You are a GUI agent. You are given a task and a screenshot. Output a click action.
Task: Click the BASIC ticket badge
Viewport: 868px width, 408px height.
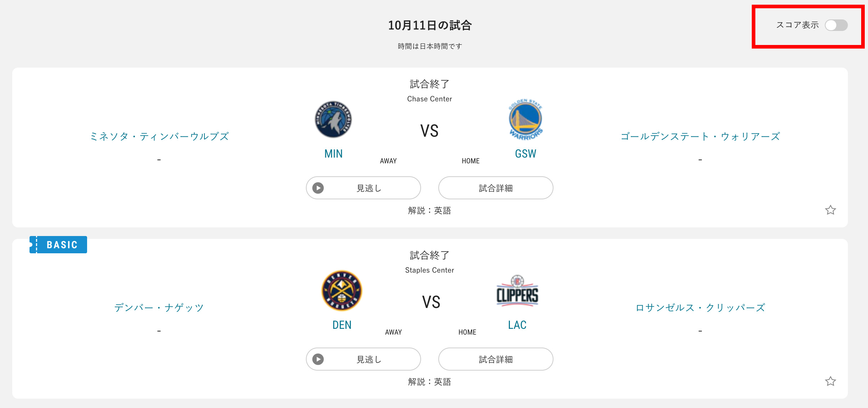[58, 245]
